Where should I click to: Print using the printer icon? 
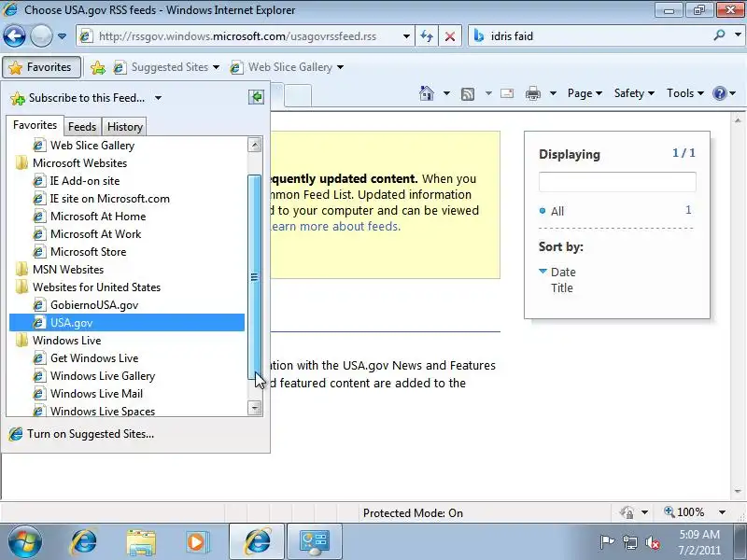click(x=532, y=93)
